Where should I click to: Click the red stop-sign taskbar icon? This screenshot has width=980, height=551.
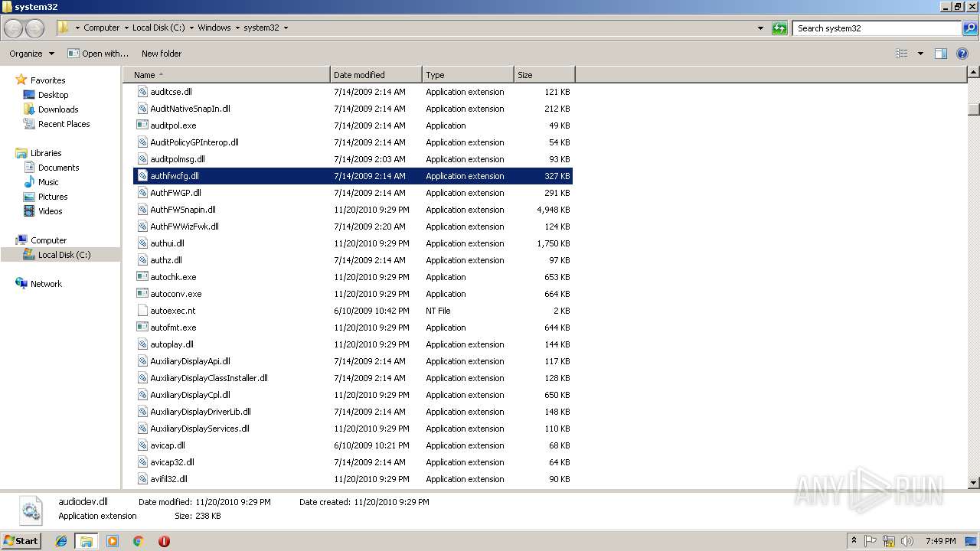pyautogui.click(x=164, y=541)
